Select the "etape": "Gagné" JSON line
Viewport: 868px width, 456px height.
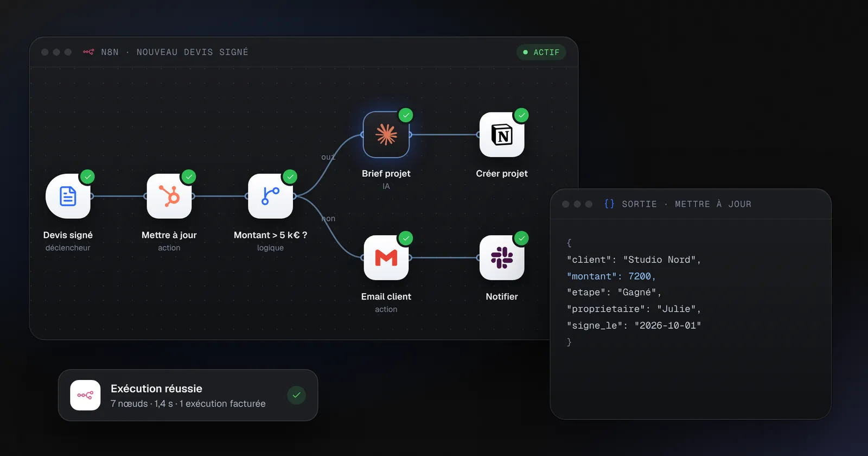point(614,293)
